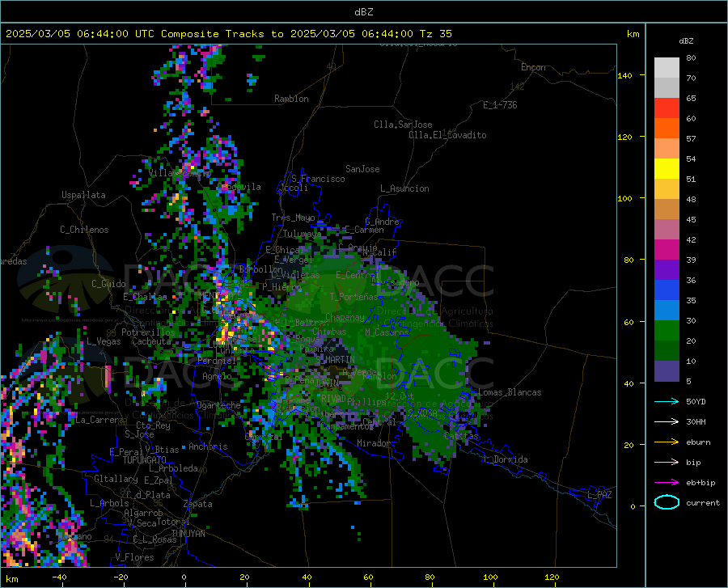Click the Tz 35 value in header
Screen dimensions: 728x588
[x=435, y=34]
